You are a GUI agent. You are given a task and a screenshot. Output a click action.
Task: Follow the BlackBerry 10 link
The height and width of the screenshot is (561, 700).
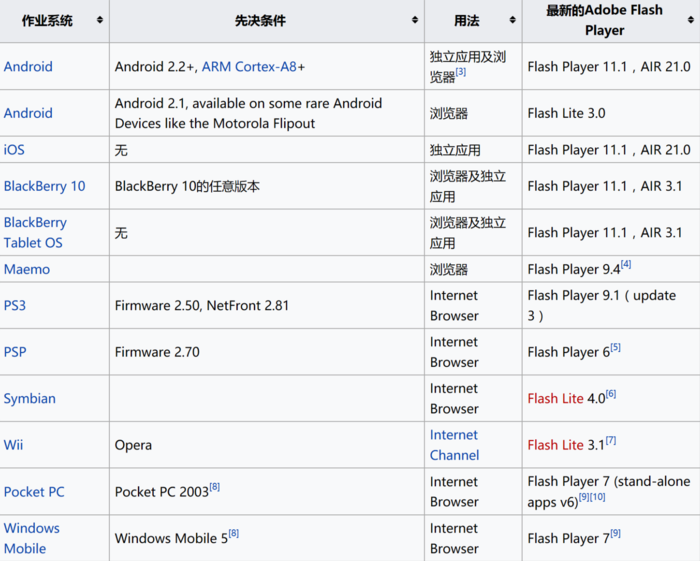point(44,186)
